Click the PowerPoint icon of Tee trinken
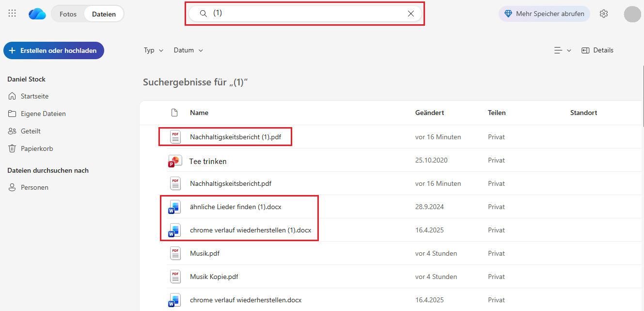This screenshot has width=644, height=311. [174, 161]
